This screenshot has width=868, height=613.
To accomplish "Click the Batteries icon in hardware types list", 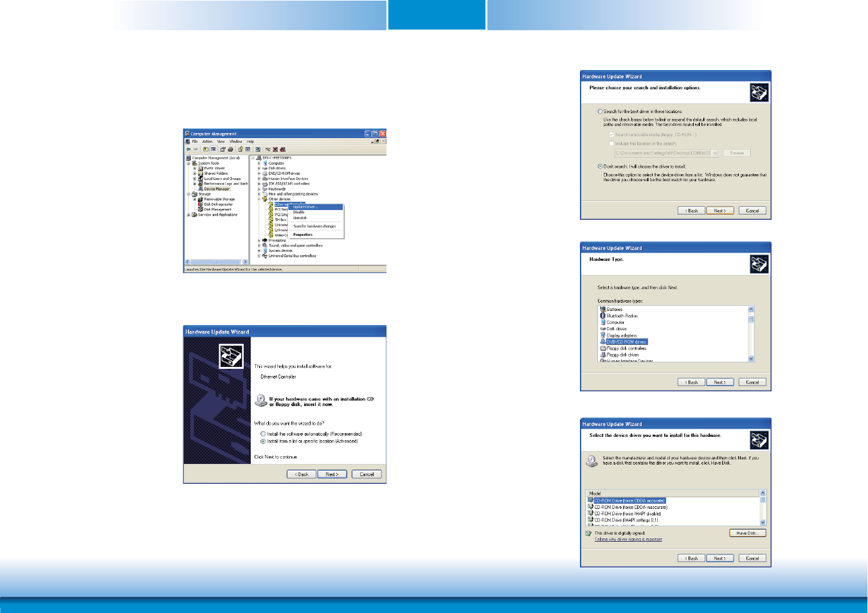I will (602, 309).
